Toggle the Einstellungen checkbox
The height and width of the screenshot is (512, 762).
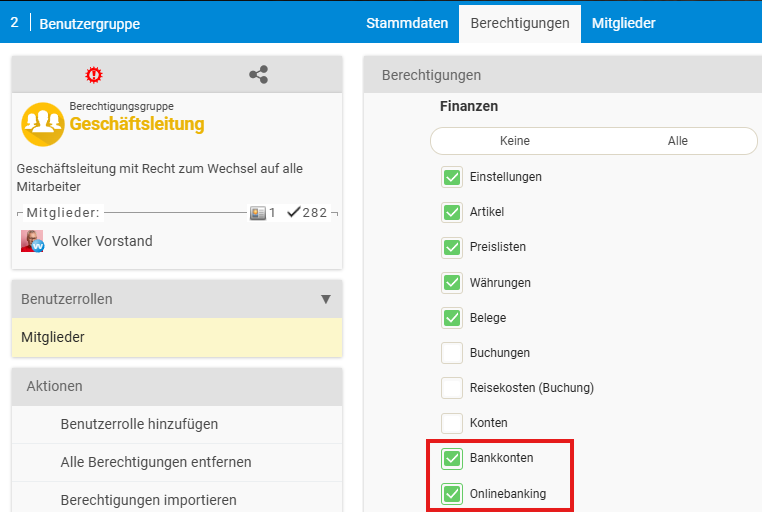tap(452, 177)
